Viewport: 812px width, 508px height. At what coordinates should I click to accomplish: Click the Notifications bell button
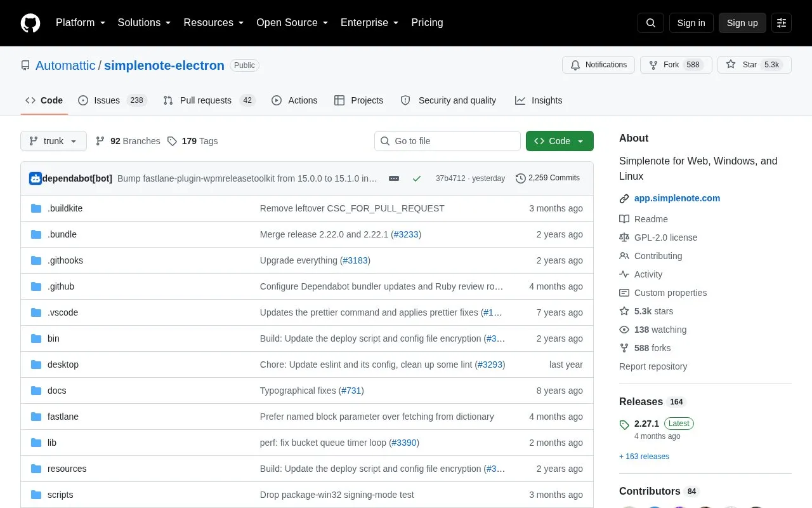pos(598,65)
